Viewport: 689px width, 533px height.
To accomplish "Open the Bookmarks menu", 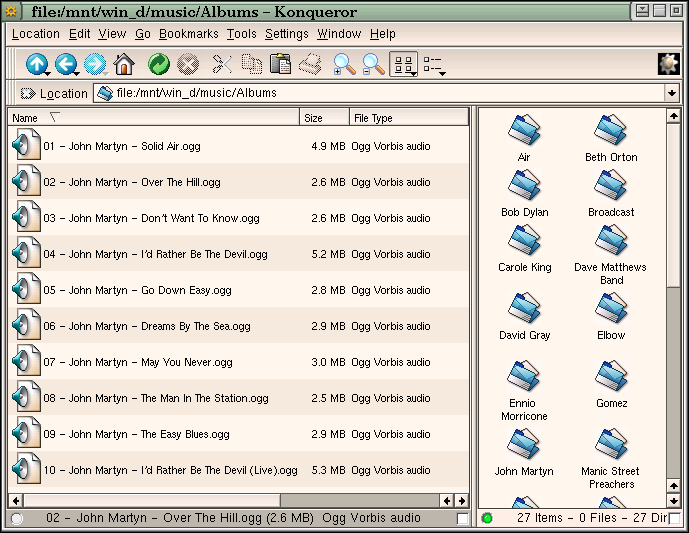I will pyautogui.click(x=189, y=34).
